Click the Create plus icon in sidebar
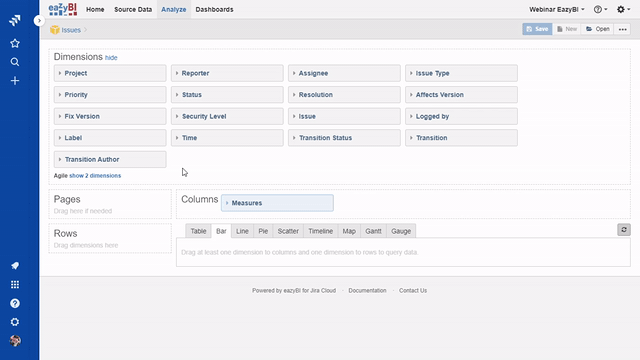 coord(15,81)
